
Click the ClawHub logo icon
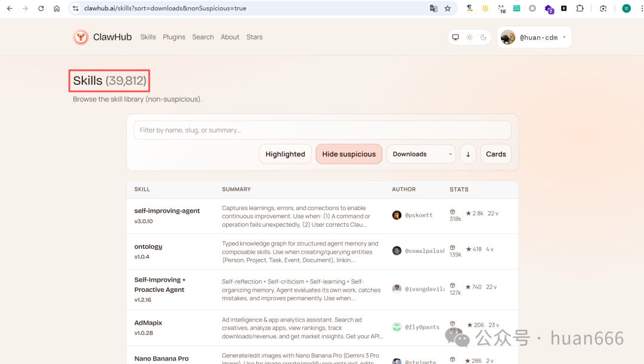[x=80, y=37]
